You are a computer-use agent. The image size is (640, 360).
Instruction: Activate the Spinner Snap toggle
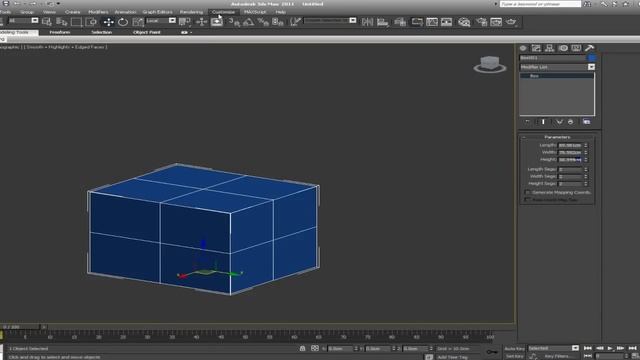point(278,22)
